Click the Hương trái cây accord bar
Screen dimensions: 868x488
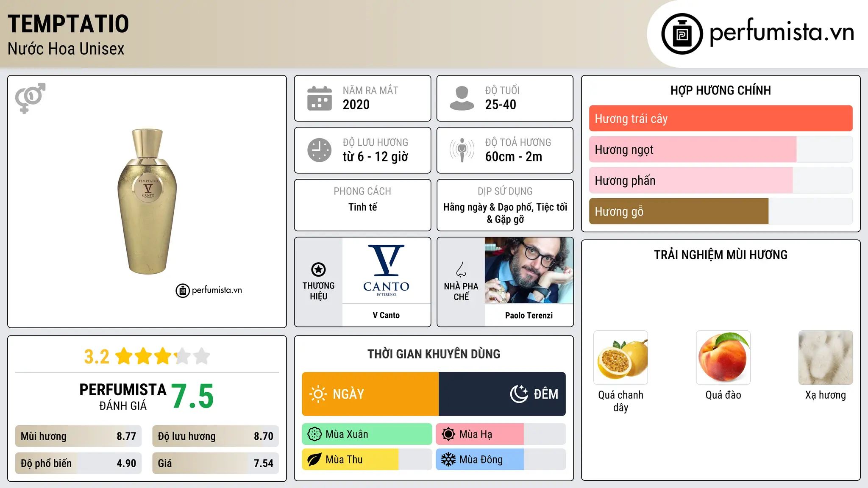721,119
